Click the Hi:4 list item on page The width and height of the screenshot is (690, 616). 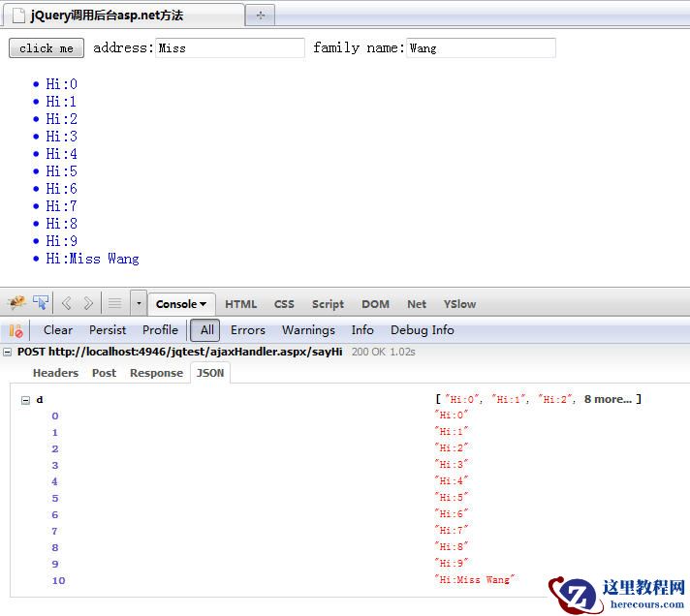click(62, 154)
